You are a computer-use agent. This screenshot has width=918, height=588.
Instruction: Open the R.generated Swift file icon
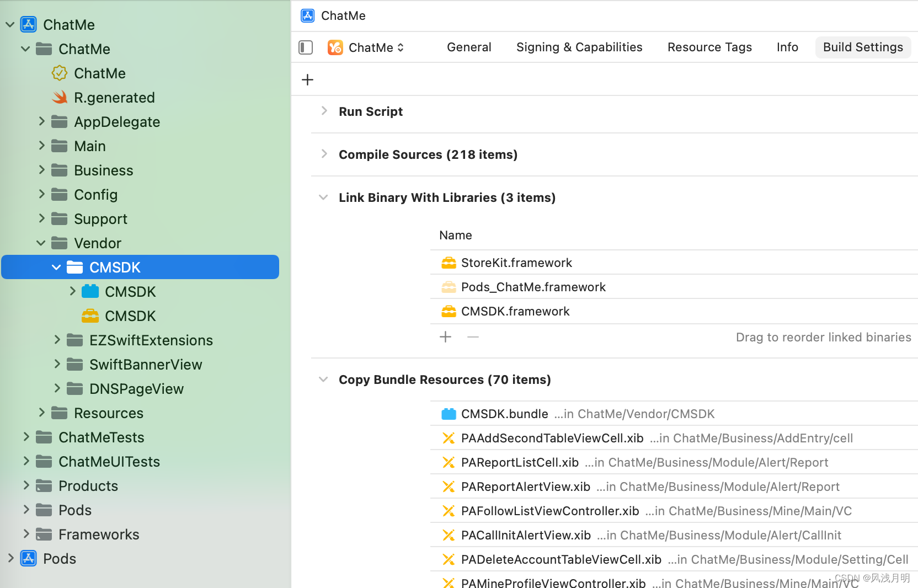60,97
